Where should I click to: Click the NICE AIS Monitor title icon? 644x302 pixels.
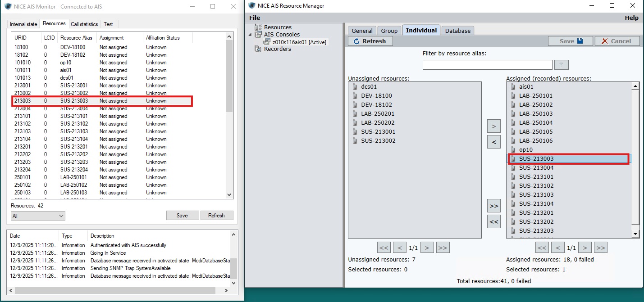[x=8, y=6]
